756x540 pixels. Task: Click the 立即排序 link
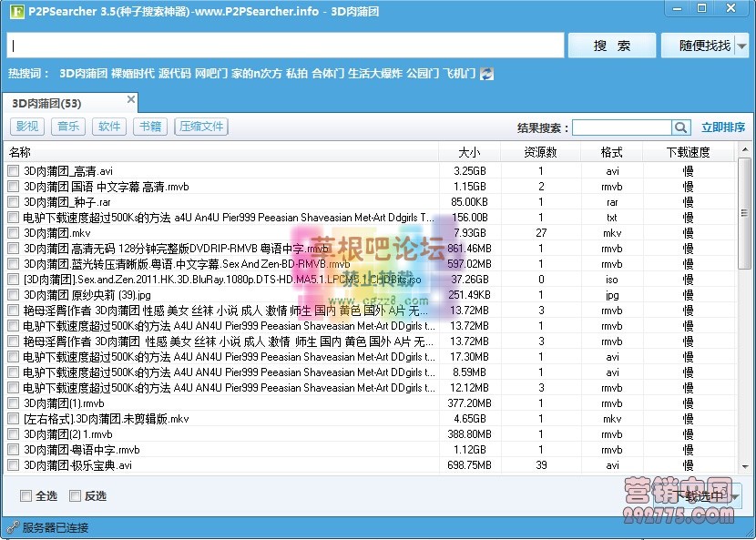pyautogui.click(x=723, y=127)
